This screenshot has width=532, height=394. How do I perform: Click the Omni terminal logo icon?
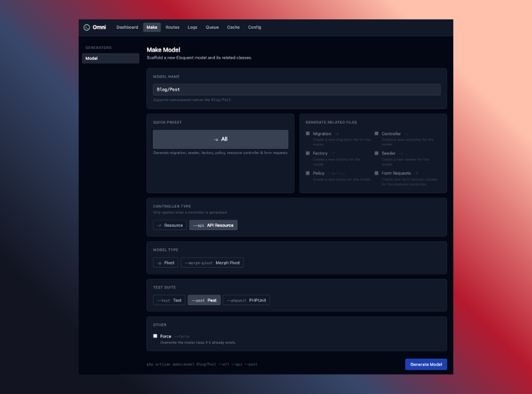coord(86,28)
